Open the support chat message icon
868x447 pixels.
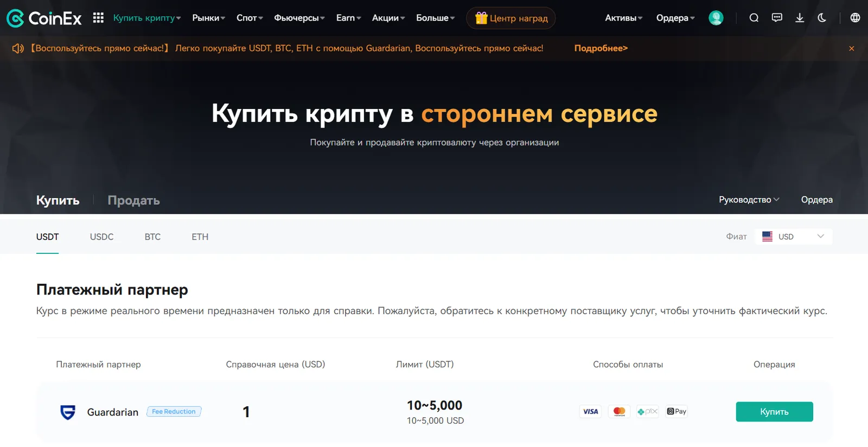(x=777, y=18)
